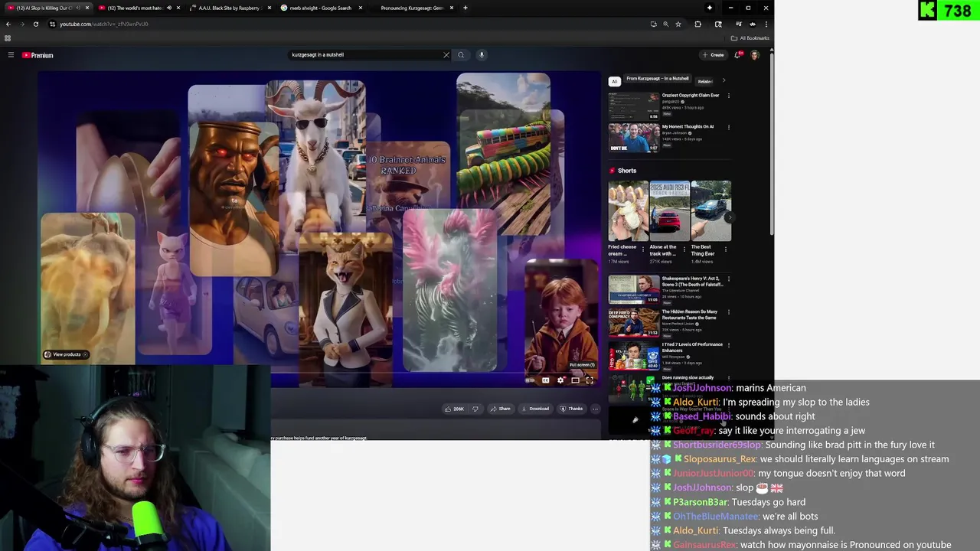Download the video
This screenshot has height=551, width=980.
(534, 409)
